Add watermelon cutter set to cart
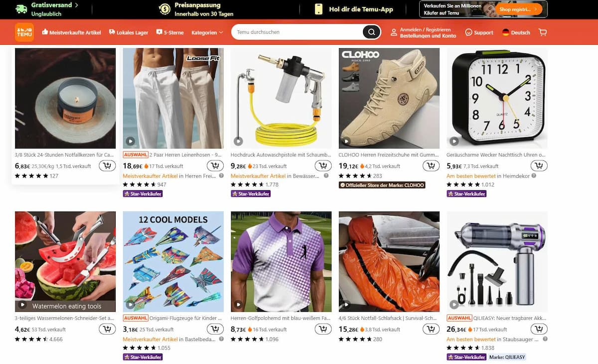Viewport: 598px width, 364px height. point(107,329)
